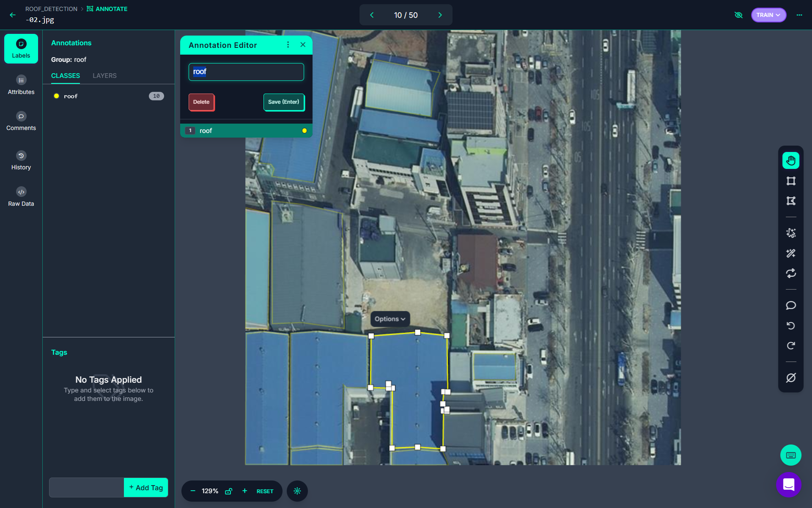Viewport: 812px width, 508px height.
Task: Open Annotation Editor three-dot menu
Action: pos(288,45)
